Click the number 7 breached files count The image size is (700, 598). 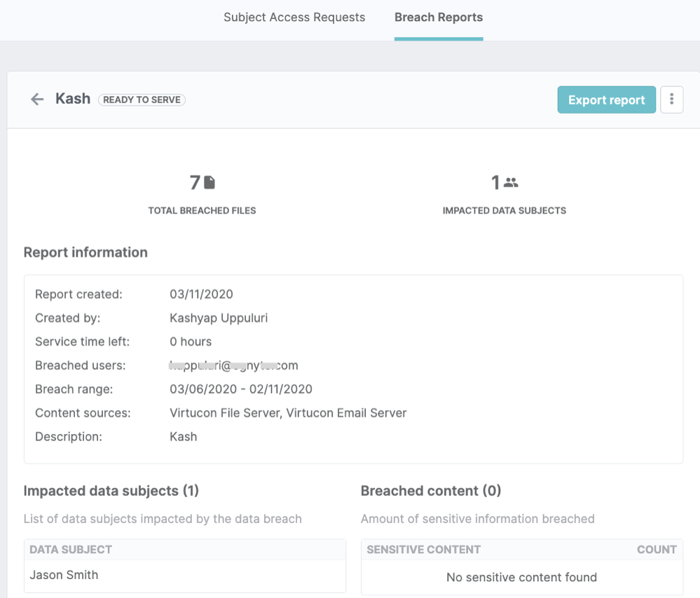coord(195,182)
